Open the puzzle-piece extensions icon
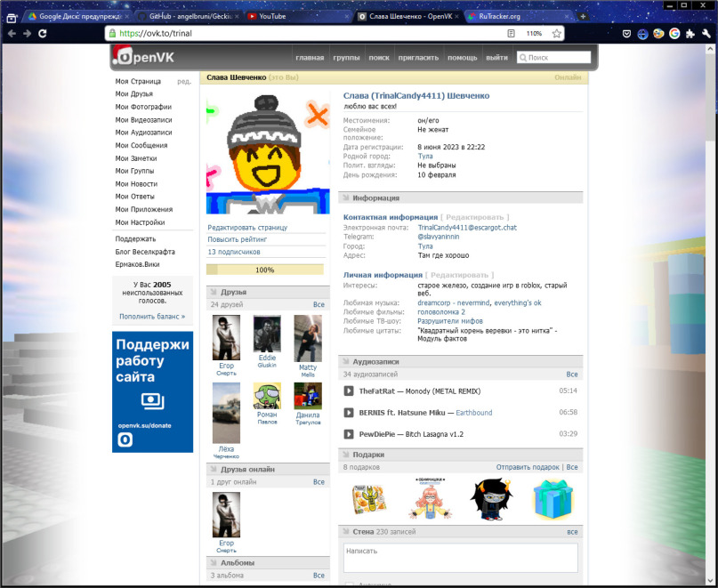 pos(690,34)
